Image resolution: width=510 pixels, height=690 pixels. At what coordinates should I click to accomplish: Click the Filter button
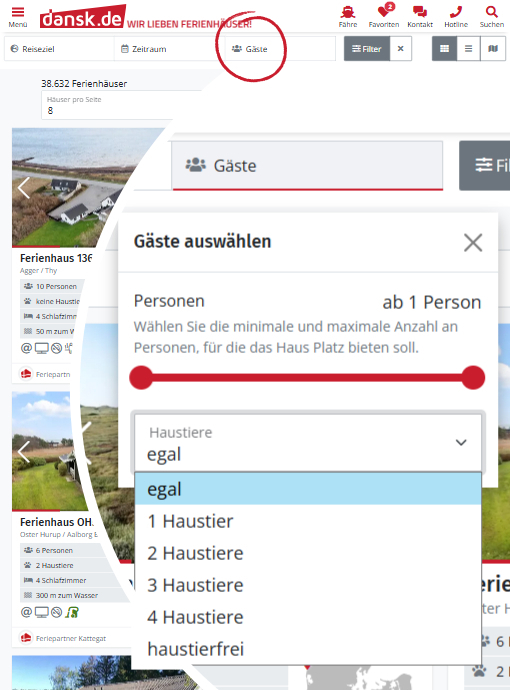point(367,49)
